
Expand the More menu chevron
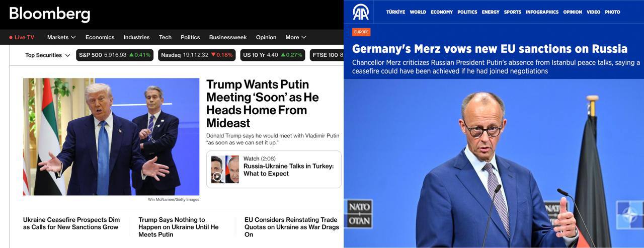pos(296,37)
